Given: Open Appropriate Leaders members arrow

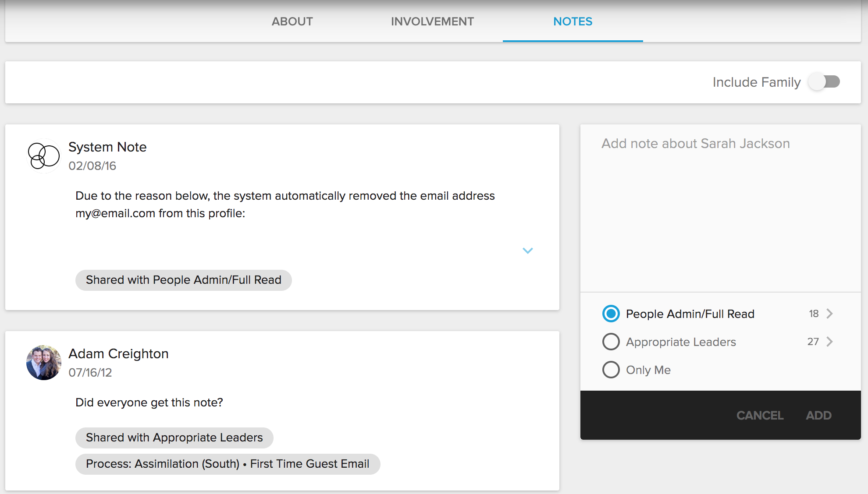Looking at the screenshot, I should click(x=829, y=342).
